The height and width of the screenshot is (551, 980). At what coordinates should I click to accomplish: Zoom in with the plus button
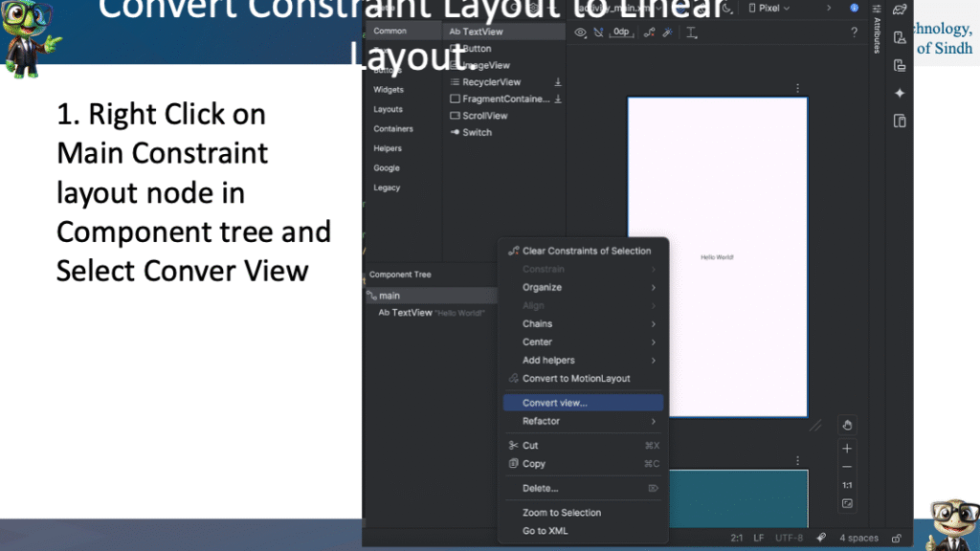coord(847,449)
